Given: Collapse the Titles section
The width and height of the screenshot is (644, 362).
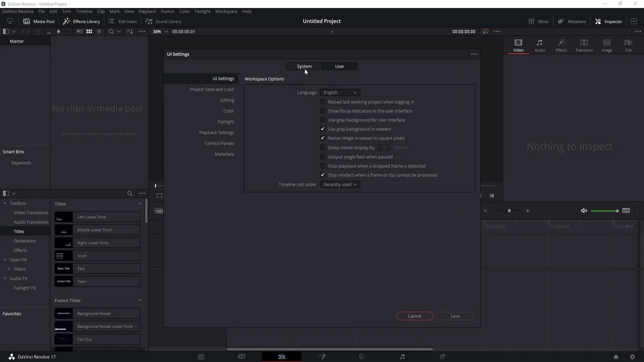Looking at the screenshot, I should pos(140,203).
